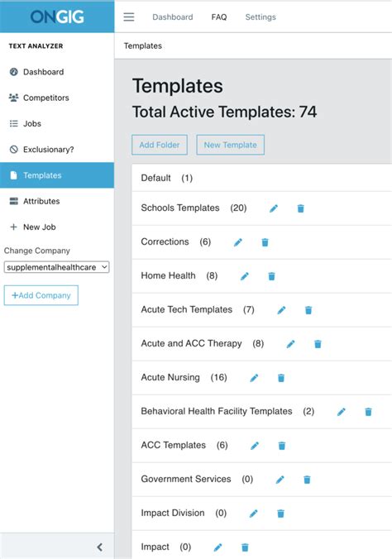
Task: Open the FAQ top menu item
Action: tap(219, 17)
